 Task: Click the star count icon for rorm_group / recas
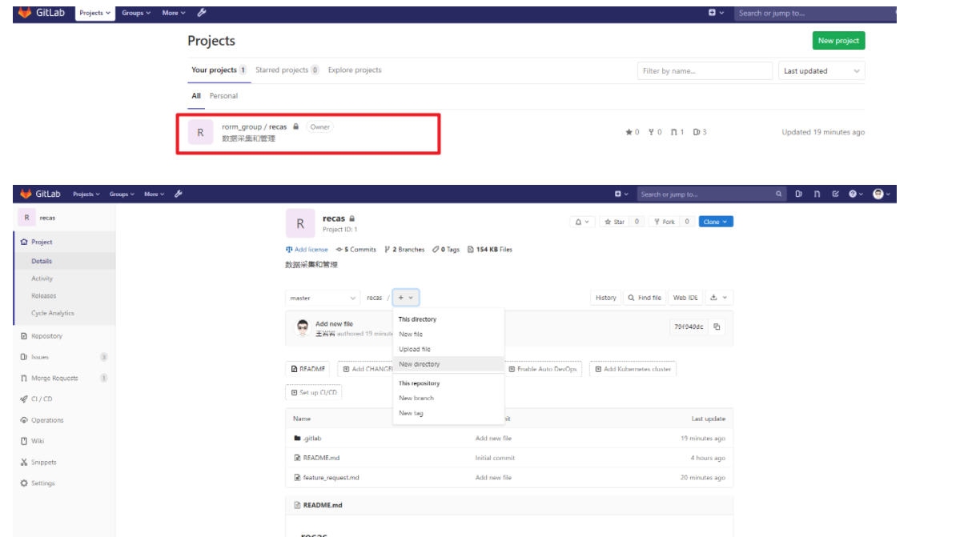click(x=629, y=132)
